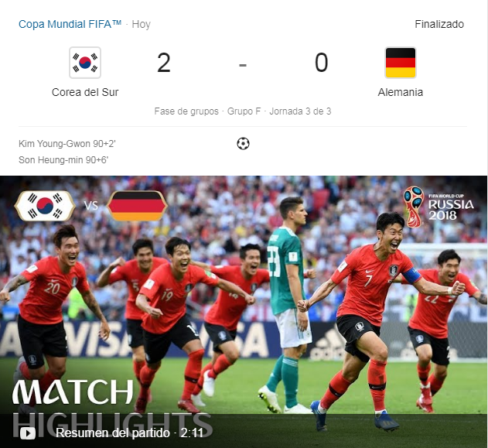The height and width of the screenshot is (448, 488).
Task: Click the Russia 2018 World Cup logo
Action: click(439, 207)
